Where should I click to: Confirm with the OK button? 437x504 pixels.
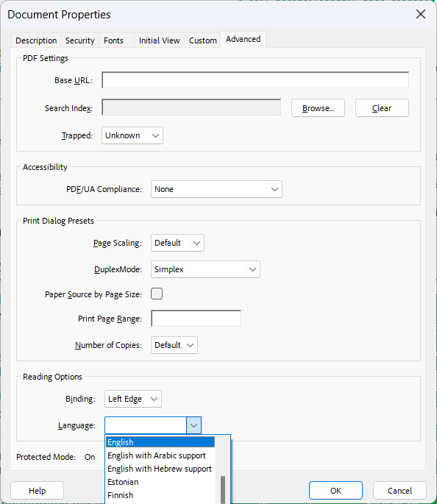[335, 491]
